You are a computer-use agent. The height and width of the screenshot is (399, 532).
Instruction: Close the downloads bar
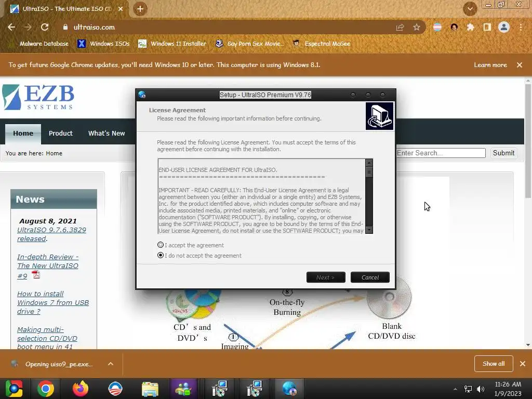pyautogui.click(x=523, y=364)
